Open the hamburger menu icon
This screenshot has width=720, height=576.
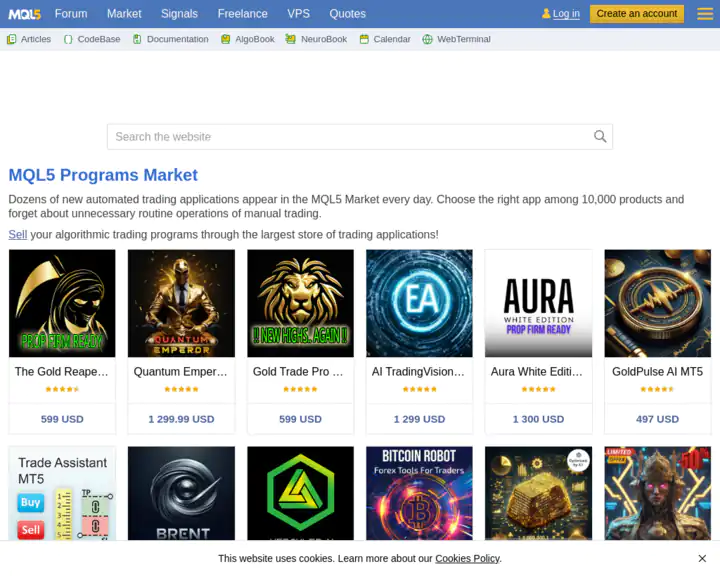(701, 13)
